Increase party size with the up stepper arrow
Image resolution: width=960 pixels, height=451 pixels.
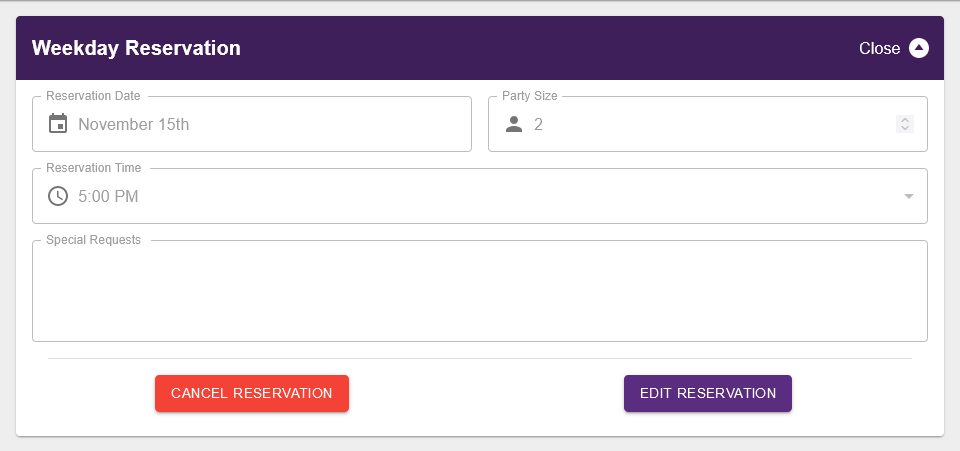(x=905, y=120)
